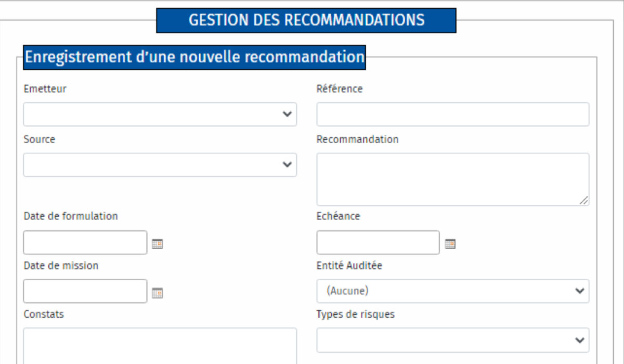Viewport: 624px width, 364px height.
Task: Click the Entité Auditée field label
Action: (x=349, y=266)
